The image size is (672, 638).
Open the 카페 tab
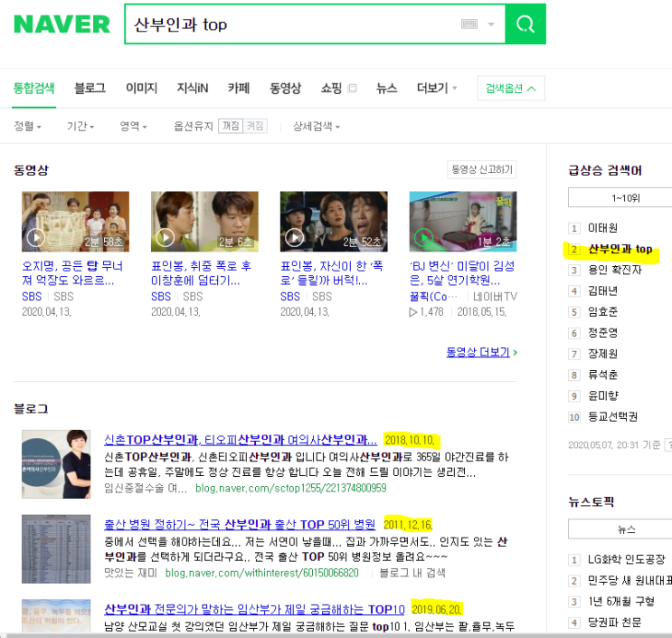pyautogui.click(x=239, y=89)
